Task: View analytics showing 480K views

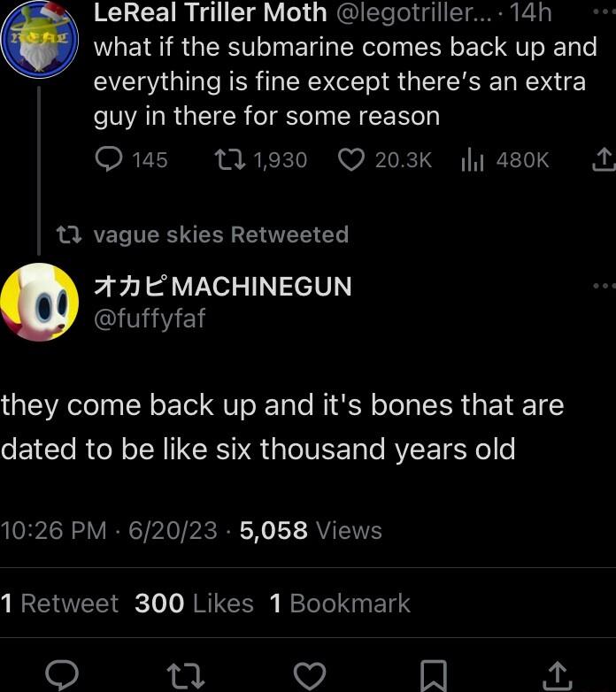Action: (474, 159)
